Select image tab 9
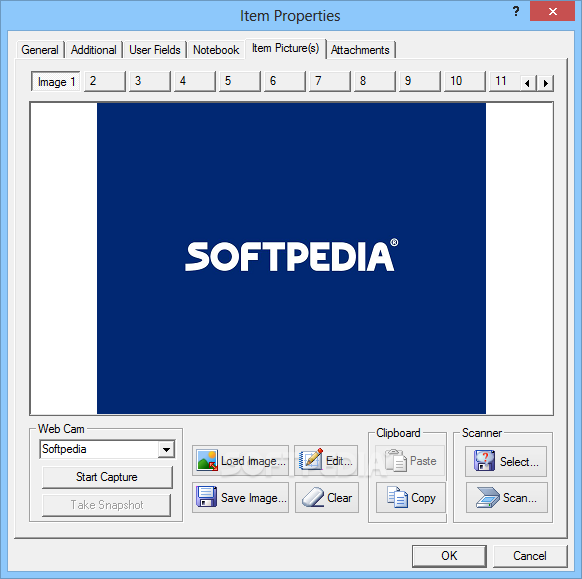Image resolution: width=582 pixels, height=579 pixels. [419, 81]
